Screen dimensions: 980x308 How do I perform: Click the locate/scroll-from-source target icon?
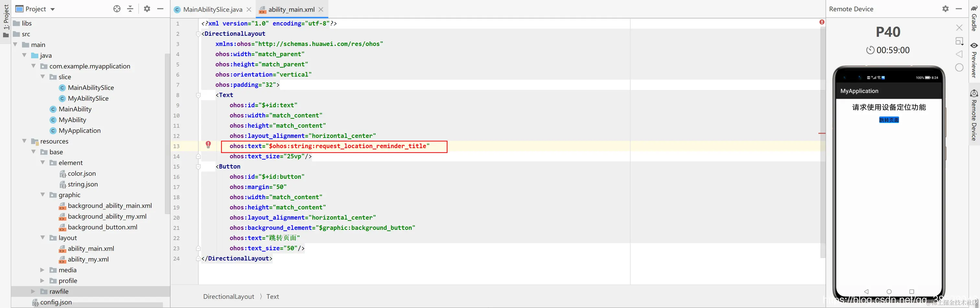pos(117,8)
